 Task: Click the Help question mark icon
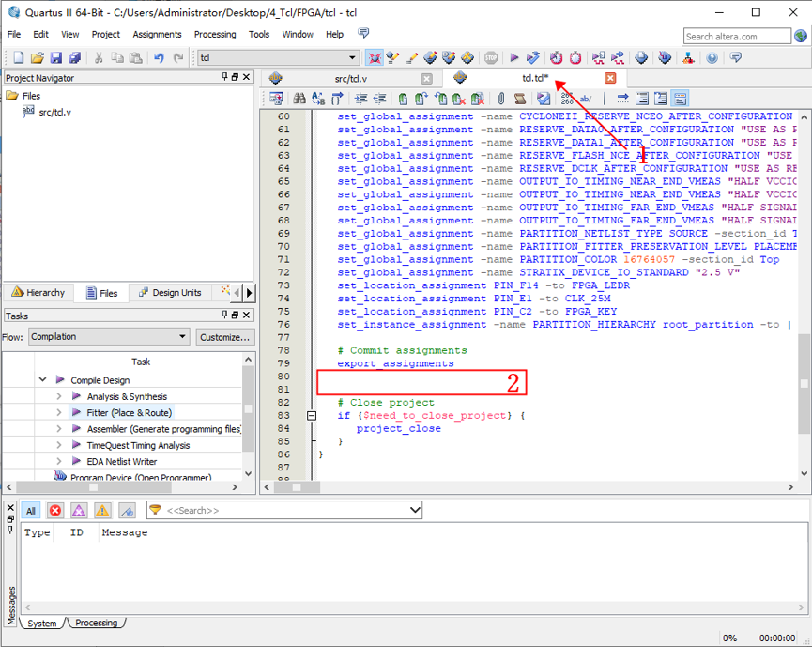(712, 58)
